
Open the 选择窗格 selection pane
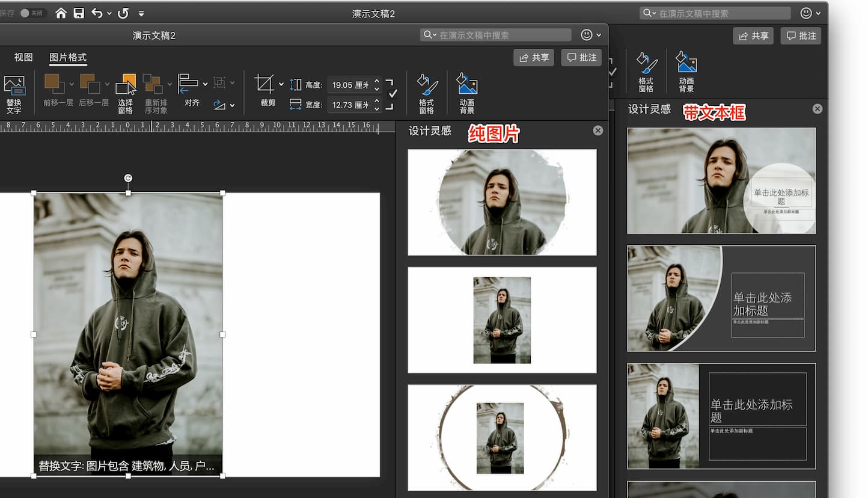pos(126,93)
